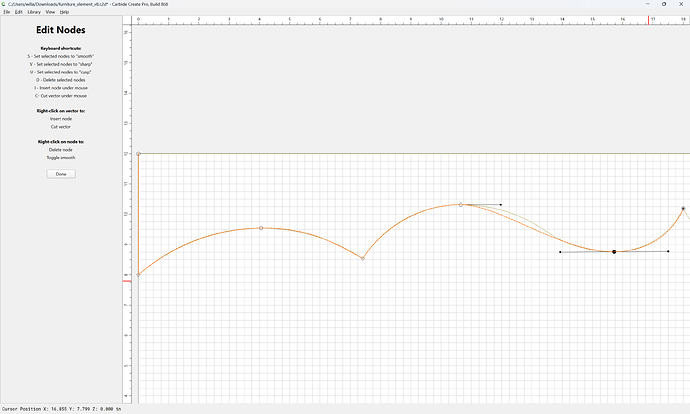The image size is (690, 414).
Task: Select the filled black node in the curve valley
Action: tap(614, 252)
